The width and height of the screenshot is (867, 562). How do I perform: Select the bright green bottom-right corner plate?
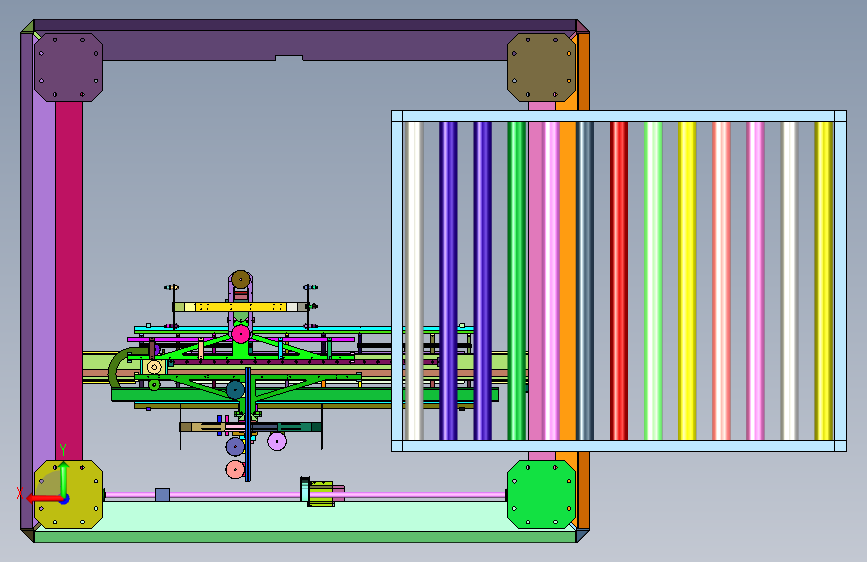541,495
